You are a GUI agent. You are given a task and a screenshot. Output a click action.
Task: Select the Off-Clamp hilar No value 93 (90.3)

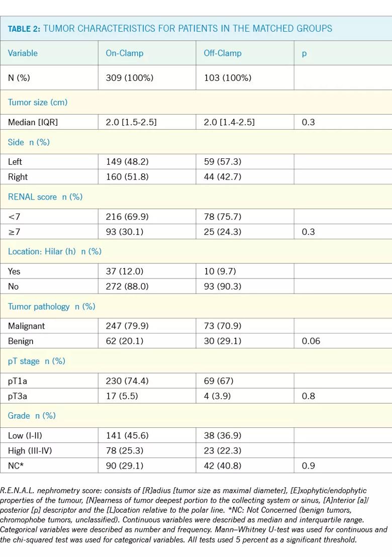[x=223, y=287]
